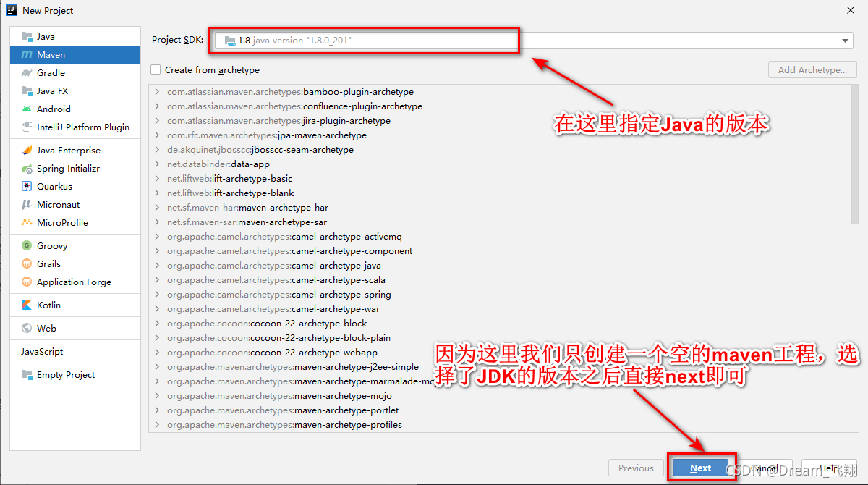Click the Help button
This screenshot has height=485, width=868.
829,468
